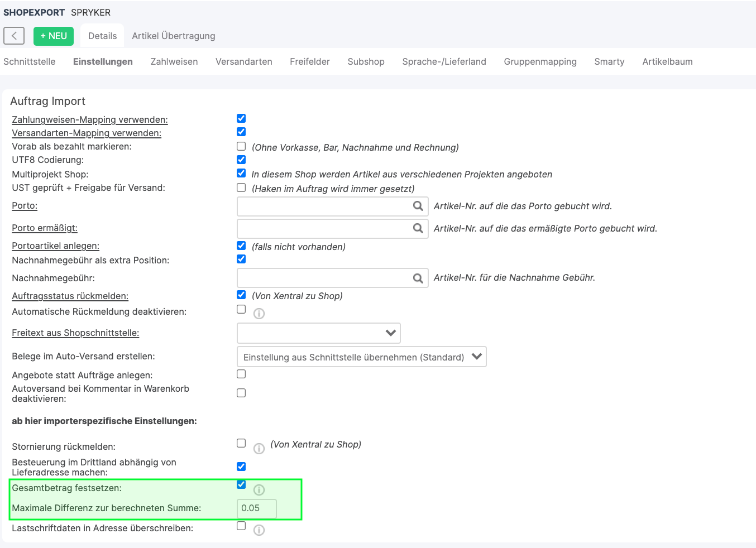The image size is (756, 548).
Task: Click Portoartikel anlegen label link
Action: tap(56, 246)
